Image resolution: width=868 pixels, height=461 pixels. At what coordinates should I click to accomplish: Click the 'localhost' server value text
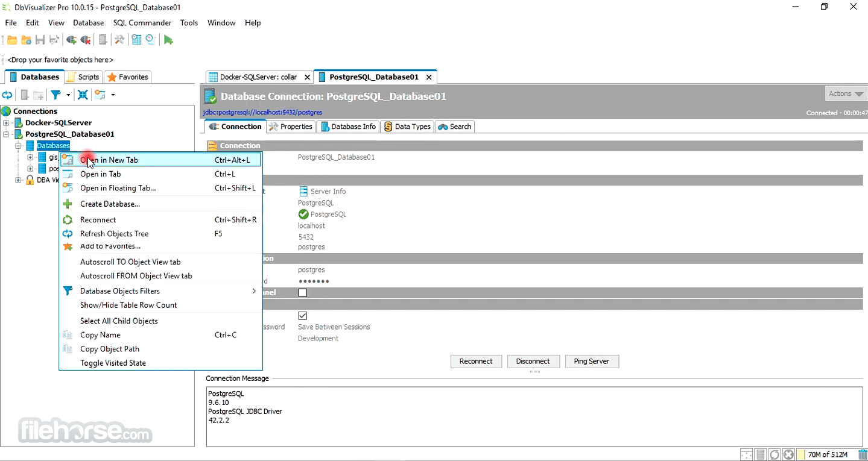pyautogui.click(x=311, y=226)
